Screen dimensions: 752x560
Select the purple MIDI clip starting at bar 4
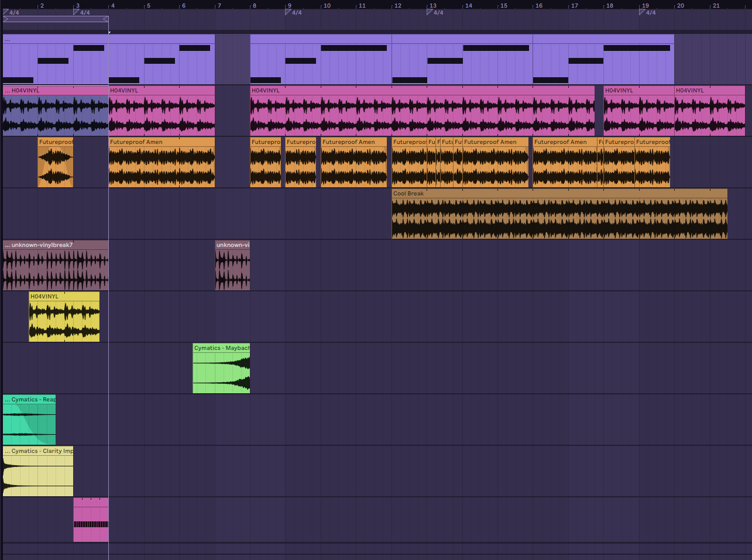pyautogui.click(x=162, y=60)
